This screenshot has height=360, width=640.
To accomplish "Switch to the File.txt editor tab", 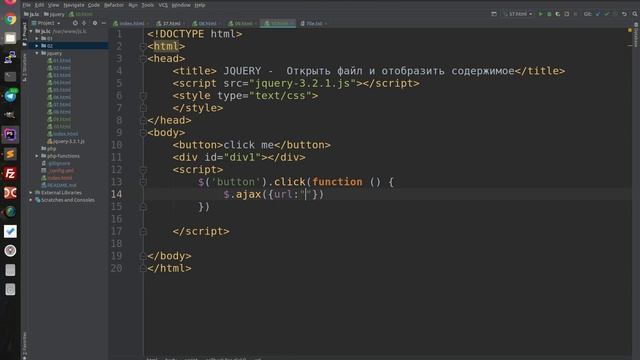I will pyautogui.click(x=313, y=24).
